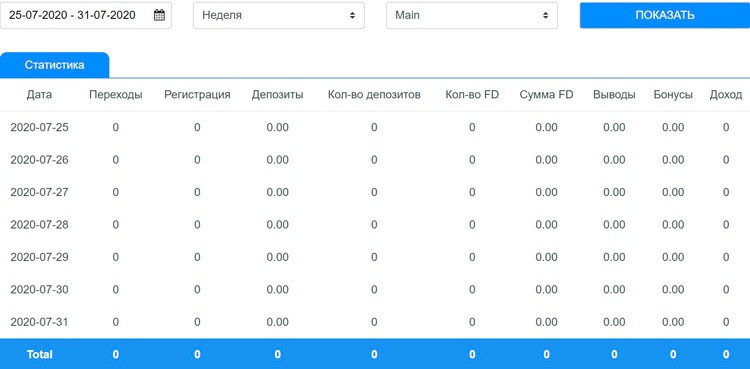Click Сумма FD value for 2020-07-26
This screenshot has width=750, height=369.
coord(546,160)
